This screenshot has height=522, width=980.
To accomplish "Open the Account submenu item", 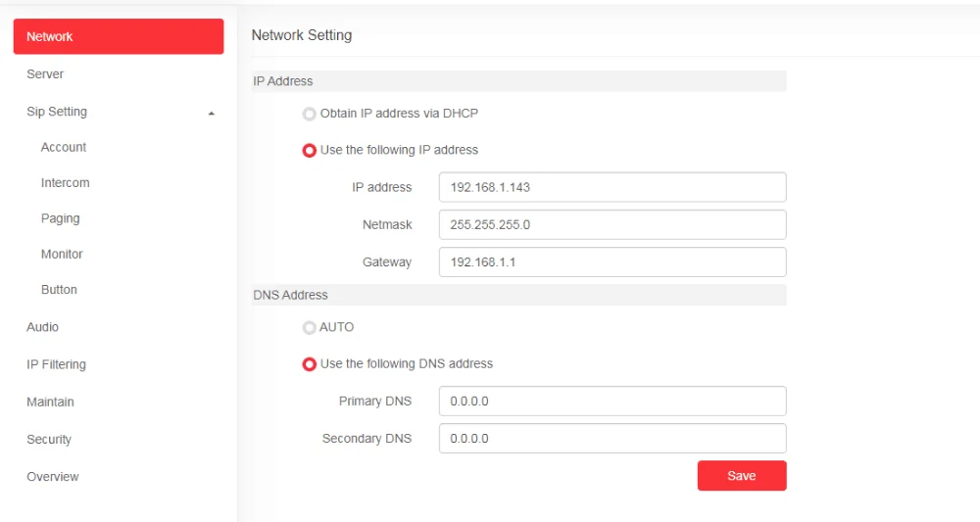I will click(x=64, y=147).
